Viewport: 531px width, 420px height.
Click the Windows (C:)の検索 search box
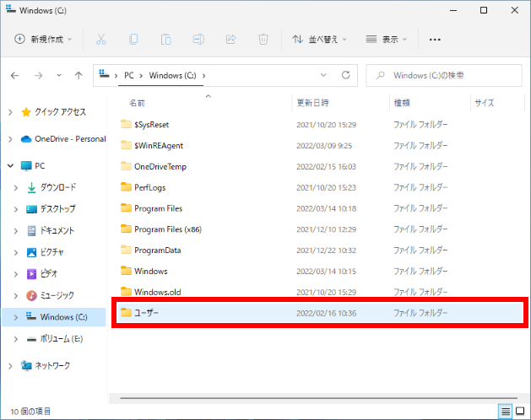(444, 75)
